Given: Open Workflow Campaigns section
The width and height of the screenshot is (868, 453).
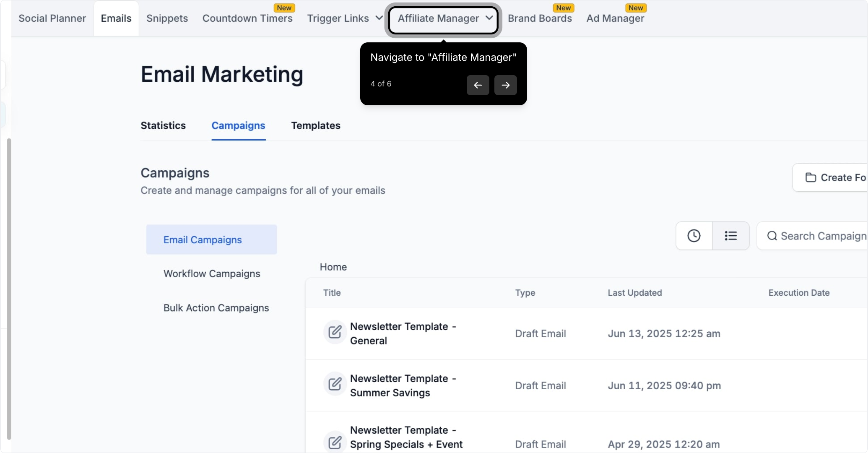Looking at the screenshot, I should [x=212, y=273].
